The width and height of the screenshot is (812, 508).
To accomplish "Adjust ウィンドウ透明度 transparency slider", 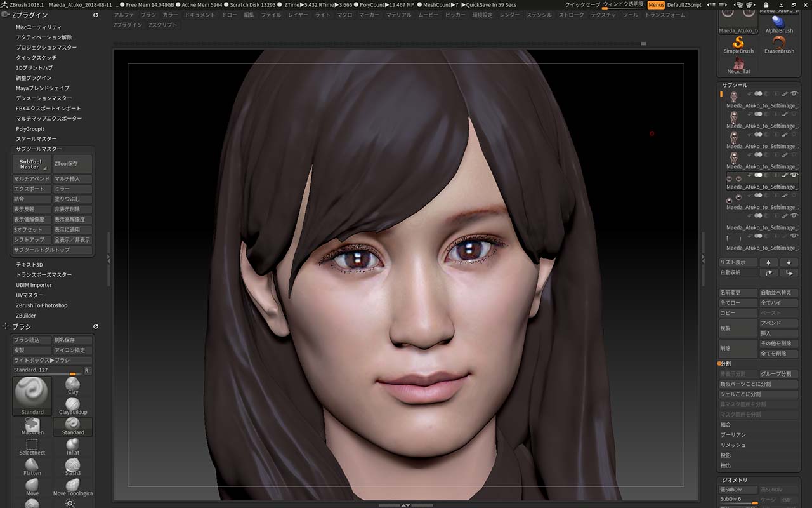I will tap(623, 5).
